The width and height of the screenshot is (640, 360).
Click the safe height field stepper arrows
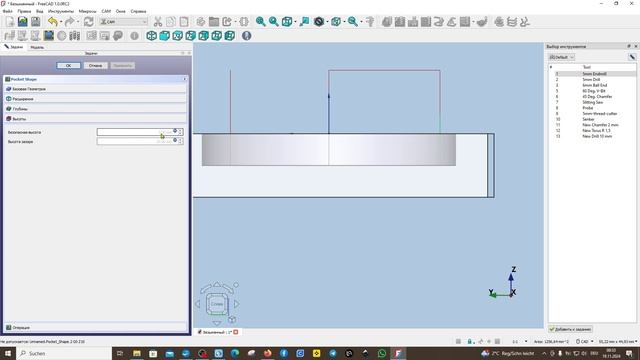[180, 132]
